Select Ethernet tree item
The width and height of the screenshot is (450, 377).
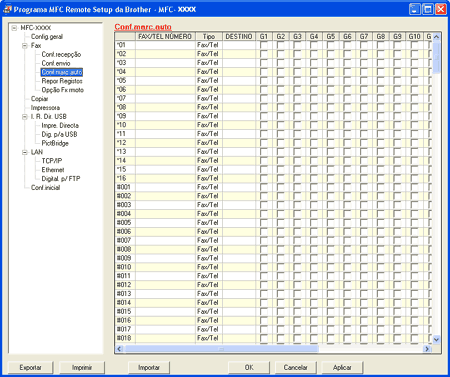click(x=53, y=170)
